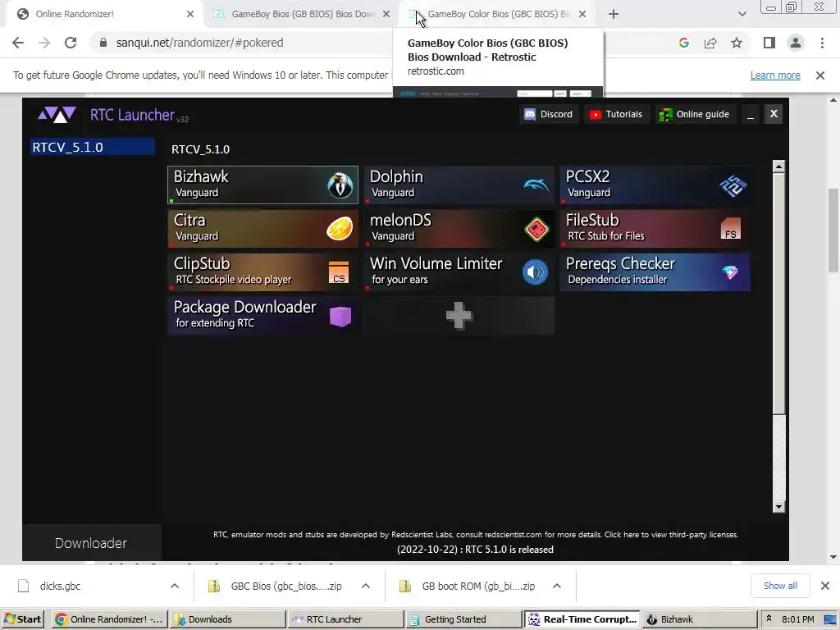Image resolution: width=840 pixels, height=630 pixels.
Task: Switch to Downloads folder in taskbar
Action: pos(228,619)
